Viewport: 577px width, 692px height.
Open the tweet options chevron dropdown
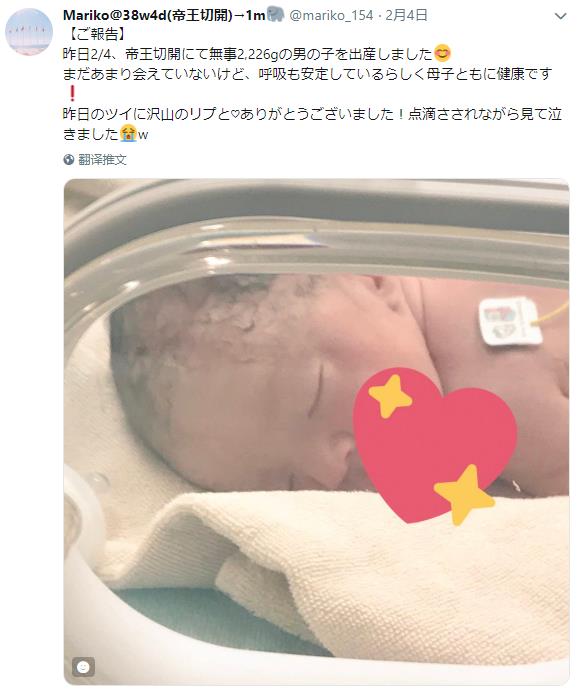(560, 16)
